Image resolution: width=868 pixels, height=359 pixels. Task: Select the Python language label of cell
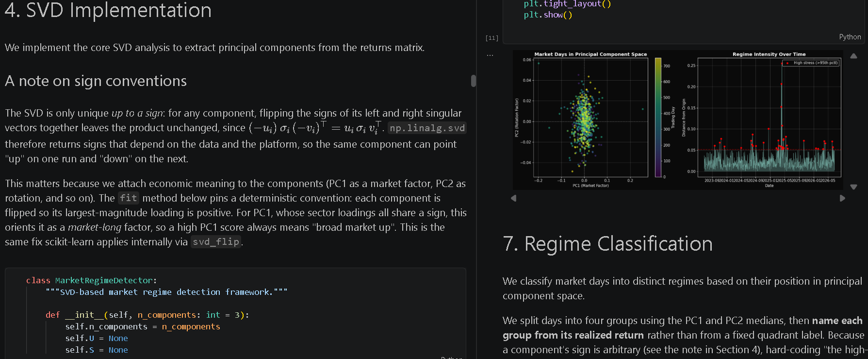tap(850, 37)
